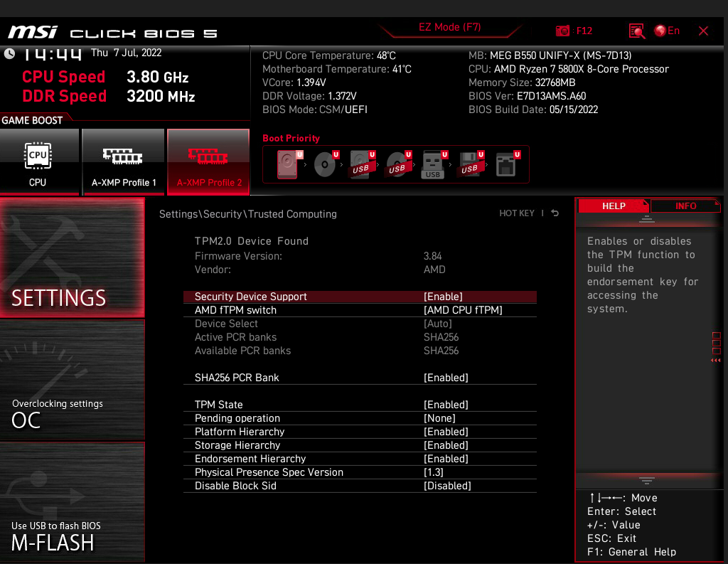Click the GAME BOOST label

[32, 120]
